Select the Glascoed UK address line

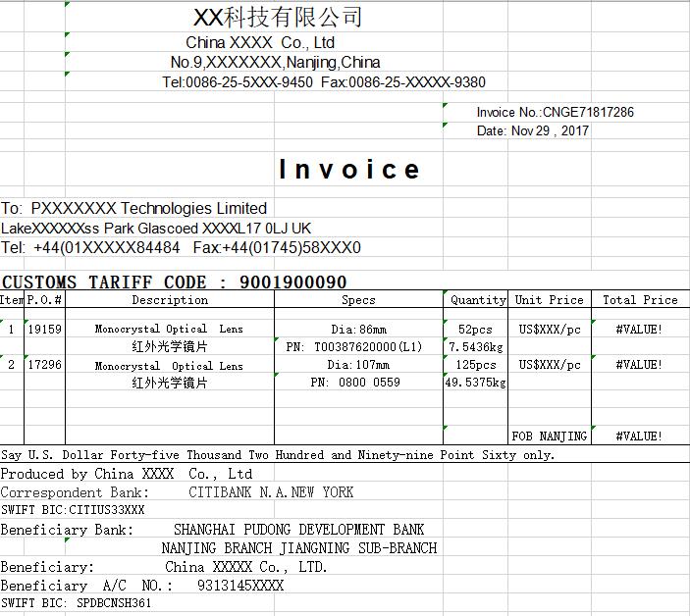click(156, 229)
